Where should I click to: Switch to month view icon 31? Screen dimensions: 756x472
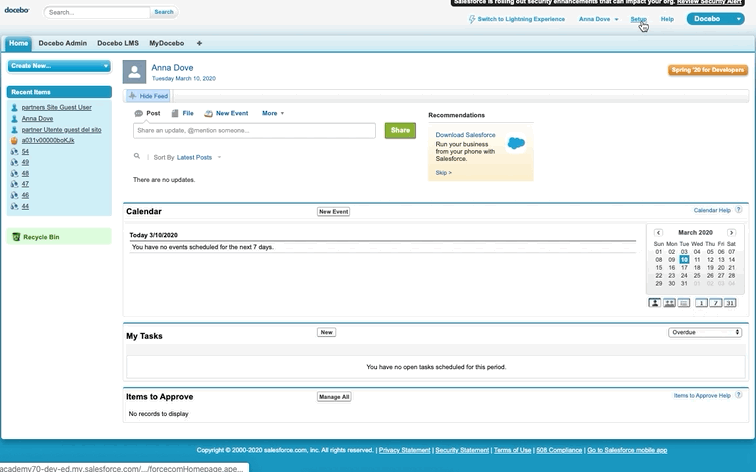tap(730, 303)
